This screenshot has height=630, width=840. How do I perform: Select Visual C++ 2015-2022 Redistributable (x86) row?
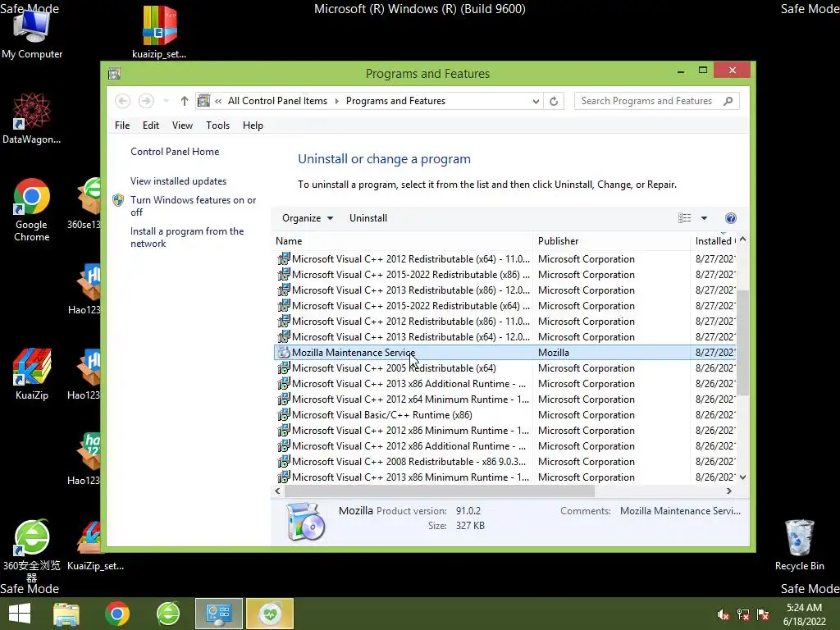click(x=505, y=274)
